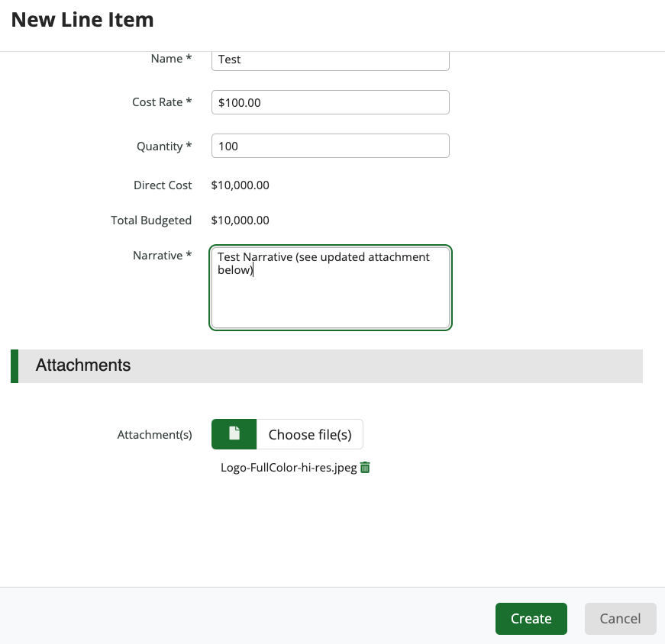This screenshot has width=665, height=644.
Task: Click the Logo-FullColor-hi-res.jpeg file name
Action: click(x=289, y=468)
